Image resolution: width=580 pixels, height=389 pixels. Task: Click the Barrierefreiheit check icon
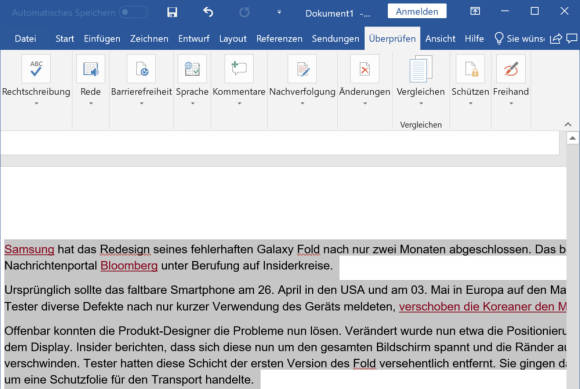point(142,69)
